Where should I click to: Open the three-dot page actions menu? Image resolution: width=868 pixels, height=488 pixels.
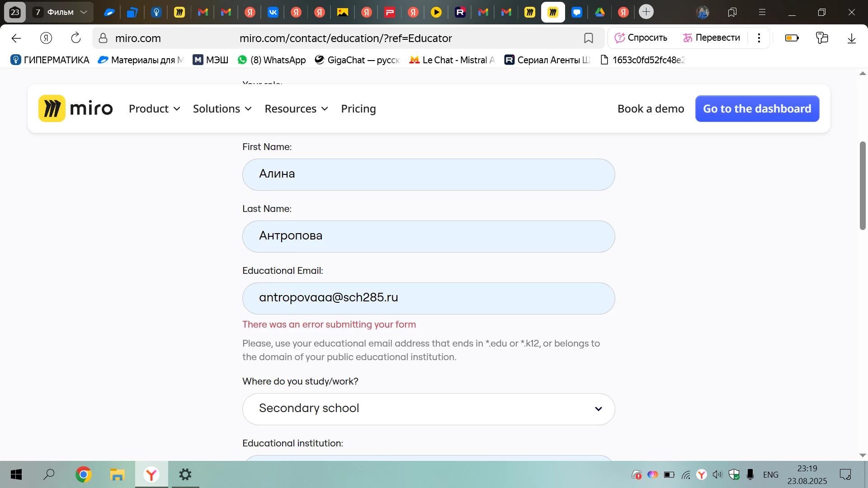tap(759, 38)
